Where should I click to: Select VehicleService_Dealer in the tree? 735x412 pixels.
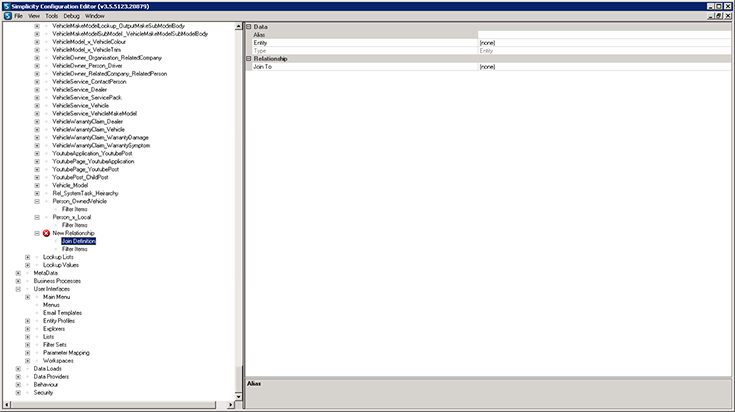(x=80, y=90)
